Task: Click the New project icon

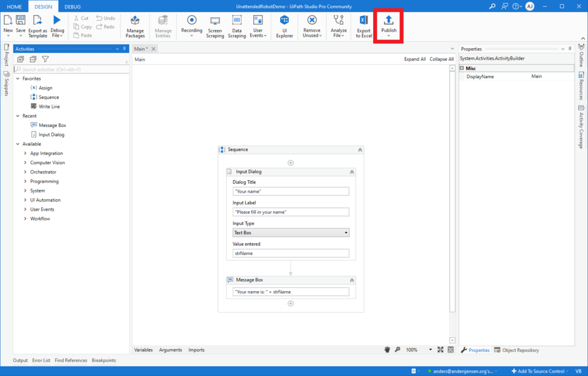Action: tap(8, 21)
